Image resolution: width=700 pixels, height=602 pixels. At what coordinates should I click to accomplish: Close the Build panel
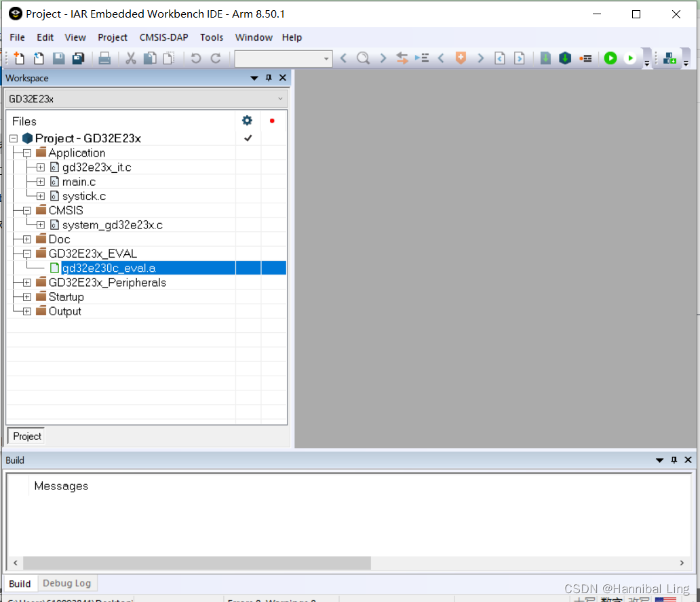point(688,460)
